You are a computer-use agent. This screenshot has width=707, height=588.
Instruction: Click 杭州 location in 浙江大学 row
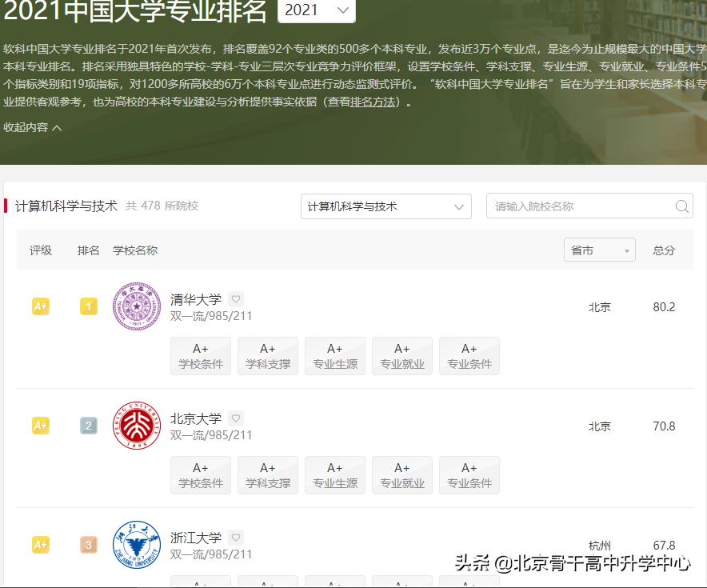[599, 546]
